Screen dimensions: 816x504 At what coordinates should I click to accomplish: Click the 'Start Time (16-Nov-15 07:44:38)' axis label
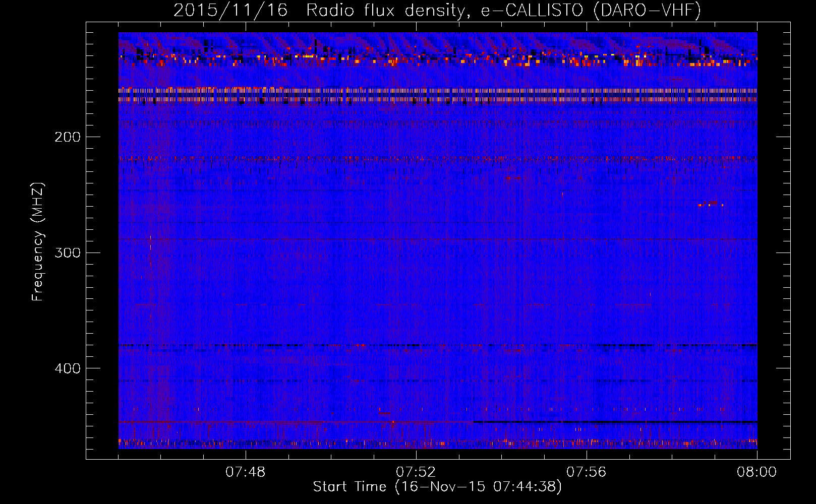[x=437, y=487]
